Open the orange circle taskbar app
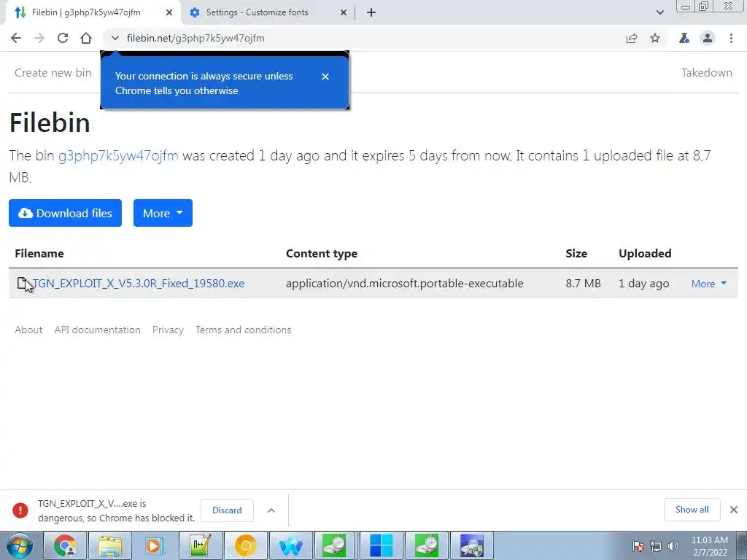The image size is (747, 560). pos(245,545)
